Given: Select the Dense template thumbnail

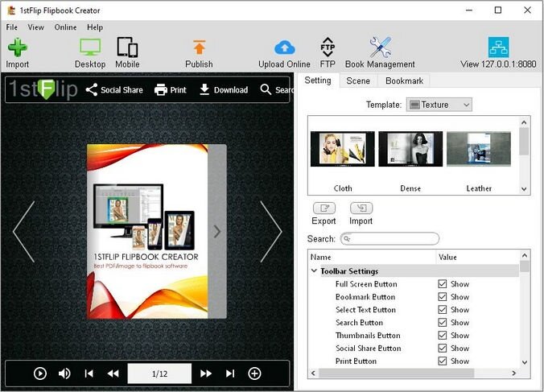Looking at the screenshot, I should [410, 149].
